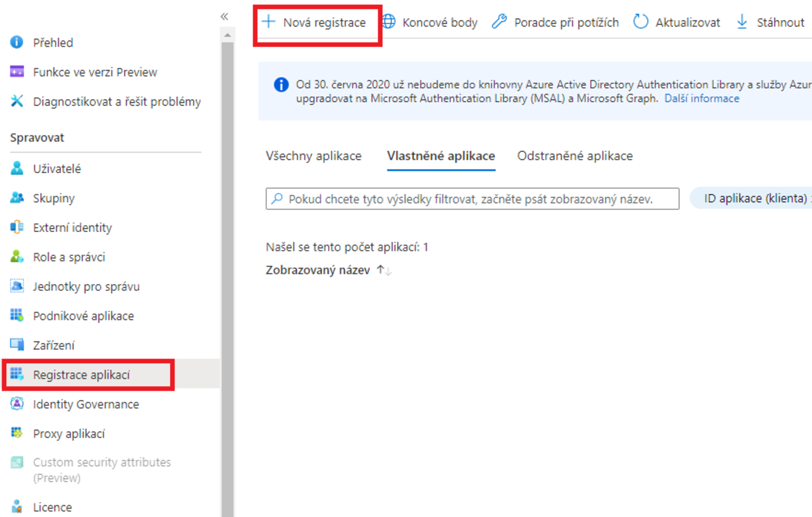This screenshot has height=517, width=812.
Task: Click the Uživatelé user icon
Action: click(17, 169)
